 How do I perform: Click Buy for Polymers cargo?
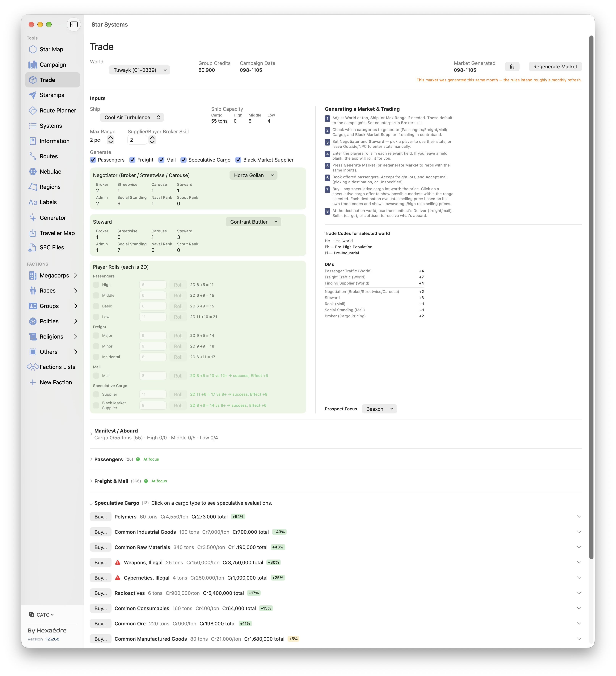pyautogui.click(x=101, y=517)
